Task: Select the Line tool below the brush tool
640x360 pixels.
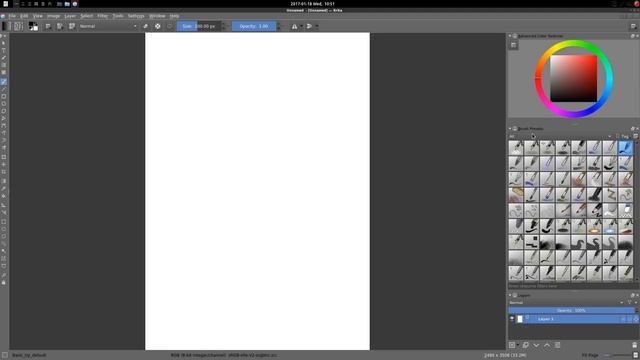Action: point(4,89)
